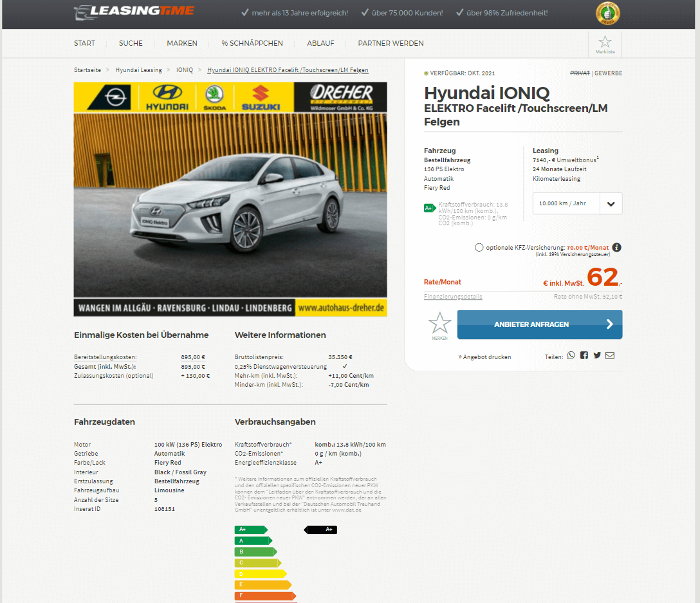
Task: Open the Finanzierungsdetails link
Action: (453, 297)
